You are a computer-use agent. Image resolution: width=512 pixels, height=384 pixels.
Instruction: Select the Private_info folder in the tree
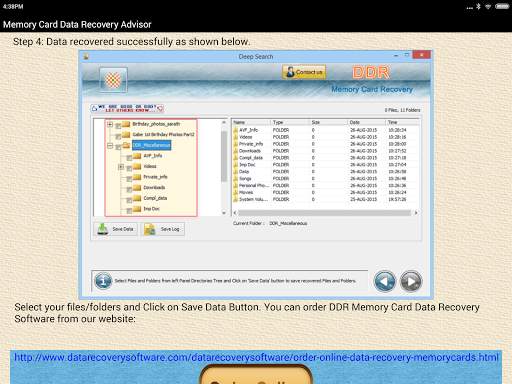click(155, 177)
